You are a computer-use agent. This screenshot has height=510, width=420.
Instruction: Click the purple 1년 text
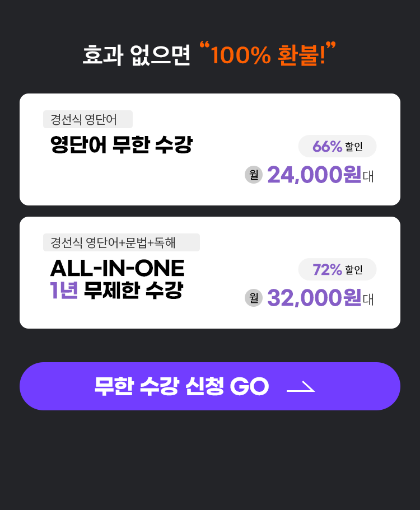click(x=64, y=290)
